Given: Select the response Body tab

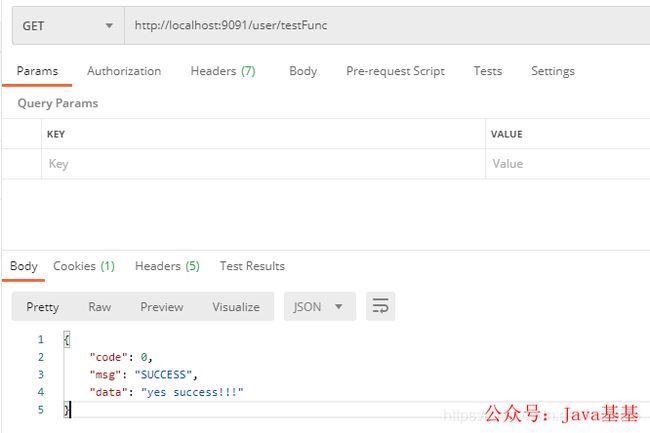Looking at the screenshot, I should coord(24,266).
